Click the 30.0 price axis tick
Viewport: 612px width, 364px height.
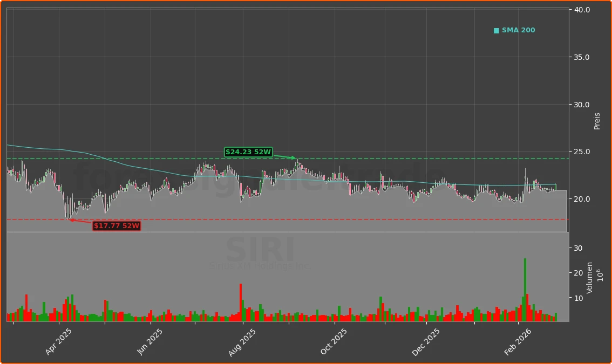(582, 105)
